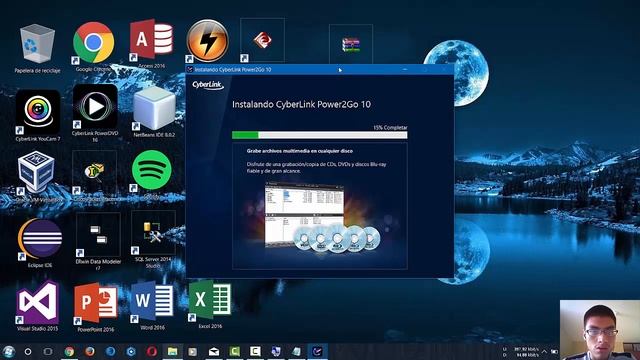
Task: Click 'Instalando CyberLink Power2Go 10' heading
Action: click(x=301, y=104)
